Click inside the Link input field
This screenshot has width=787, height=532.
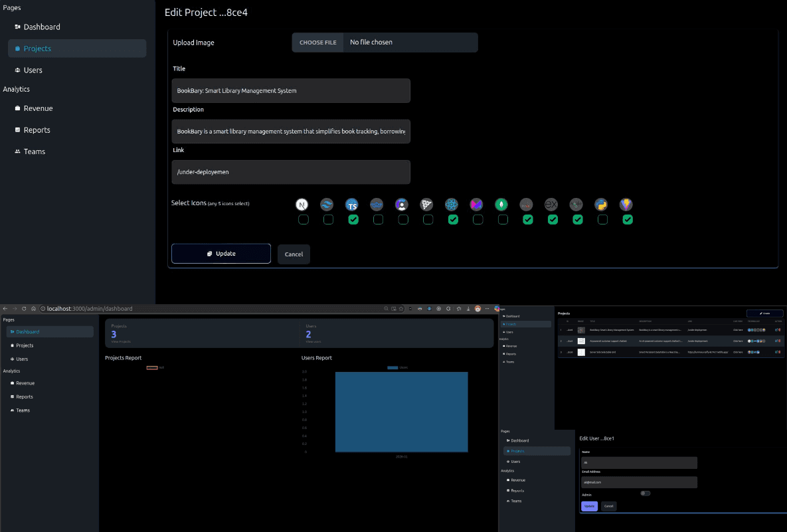click(x=291, y=171)
